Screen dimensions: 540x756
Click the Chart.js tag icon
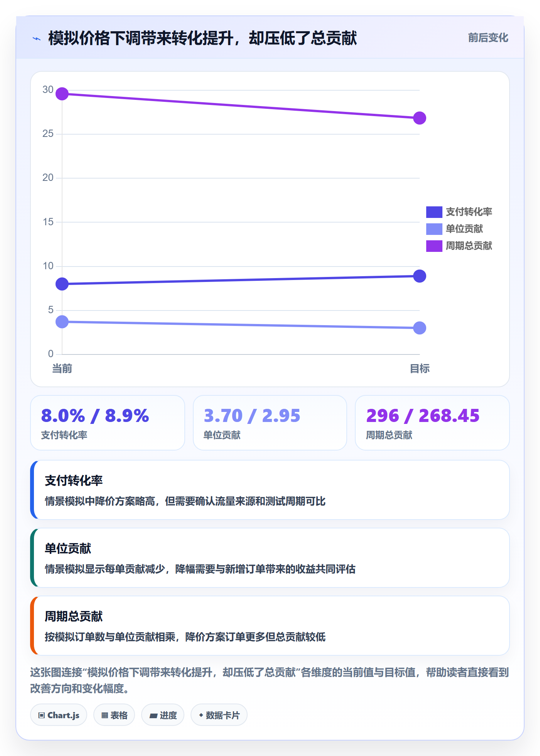42,715
